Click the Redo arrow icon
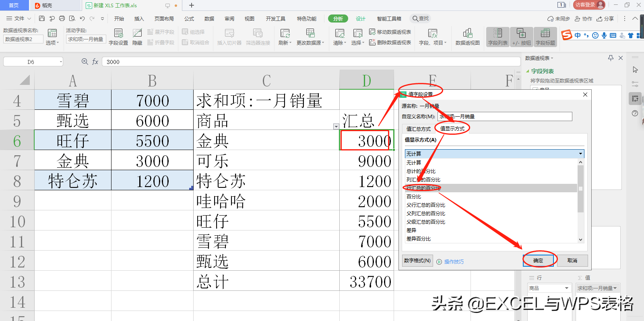This screenshot has height=321, width=644. click(92, 19)
